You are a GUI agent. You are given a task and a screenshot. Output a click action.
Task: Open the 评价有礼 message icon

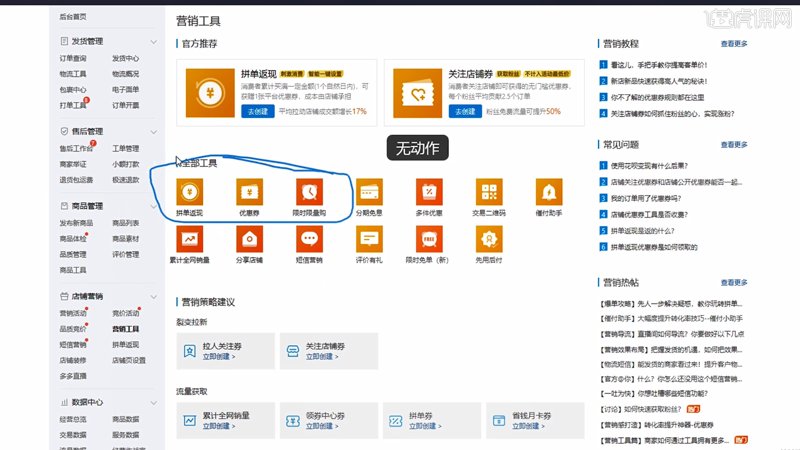click(369, 239)
